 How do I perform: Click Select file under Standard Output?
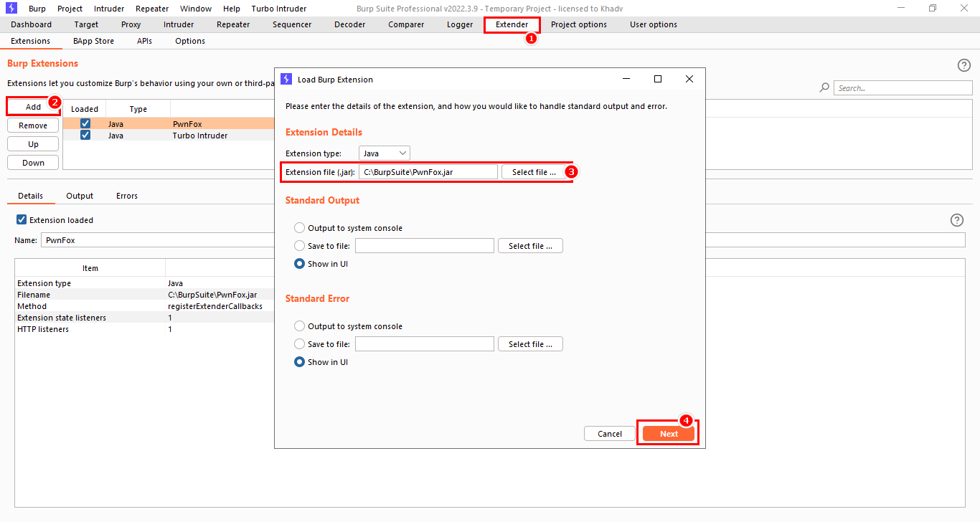530,246
